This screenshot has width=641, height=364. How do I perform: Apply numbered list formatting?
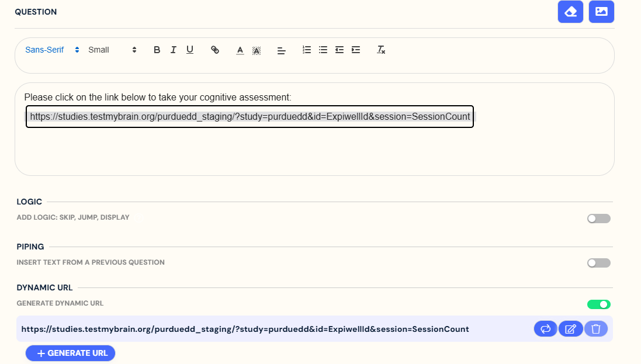(307, 50)
